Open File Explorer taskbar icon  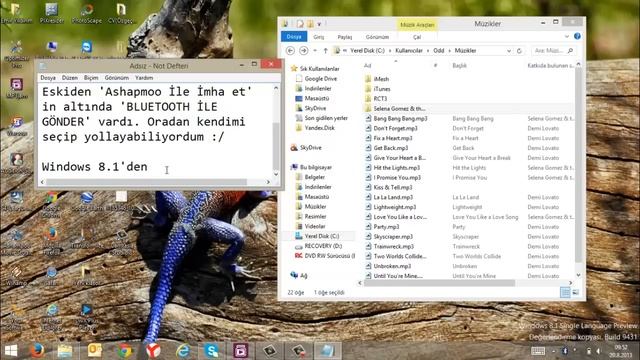(64, 351)
